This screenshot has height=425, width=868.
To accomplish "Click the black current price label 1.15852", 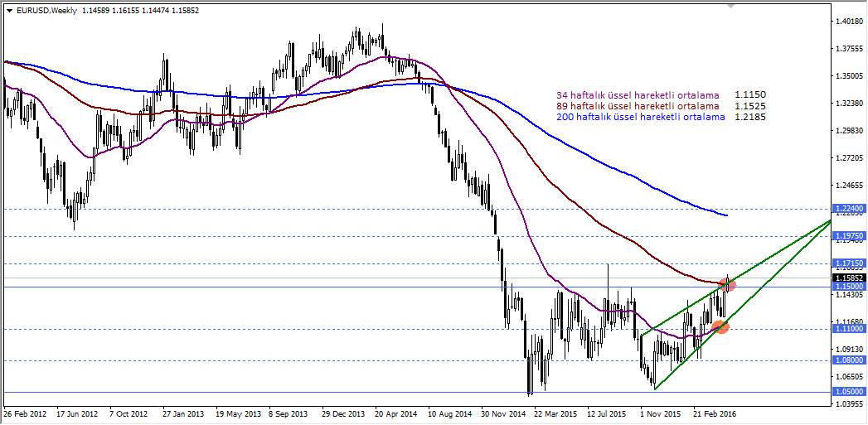I will click(x=851, y=278).
